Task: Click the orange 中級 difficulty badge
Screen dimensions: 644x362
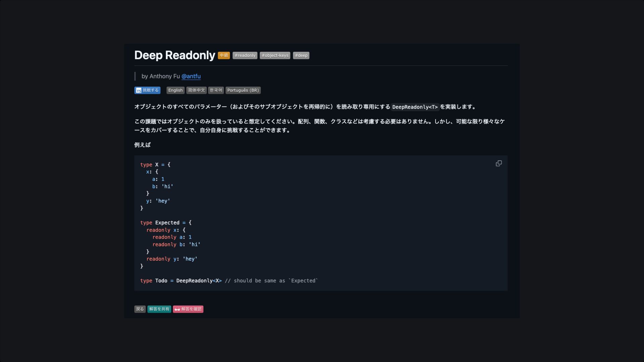Action: (224, 55)
